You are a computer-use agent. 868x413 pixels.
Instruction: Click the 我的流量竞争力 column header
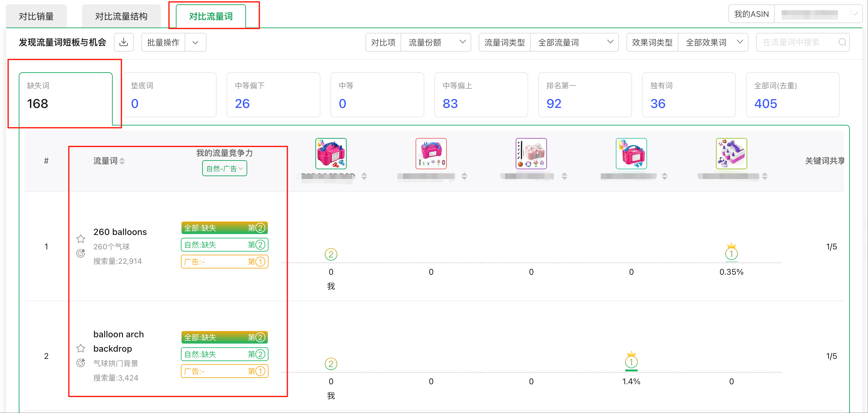coord(224,153)
